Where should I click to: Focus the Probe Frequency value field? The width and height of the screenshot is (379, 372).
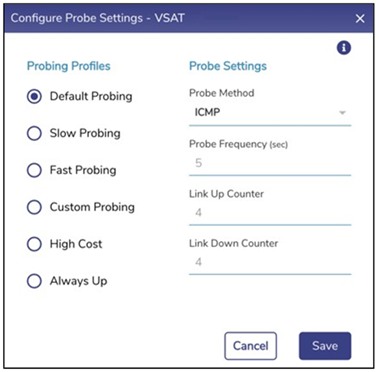pos(270,163)
